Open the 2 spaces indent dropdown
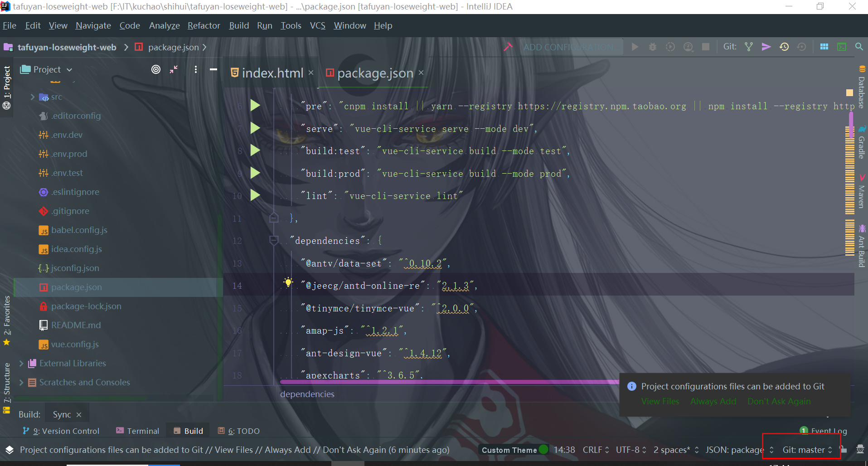This screenshot has width=868, height=466. click(676, 450)
